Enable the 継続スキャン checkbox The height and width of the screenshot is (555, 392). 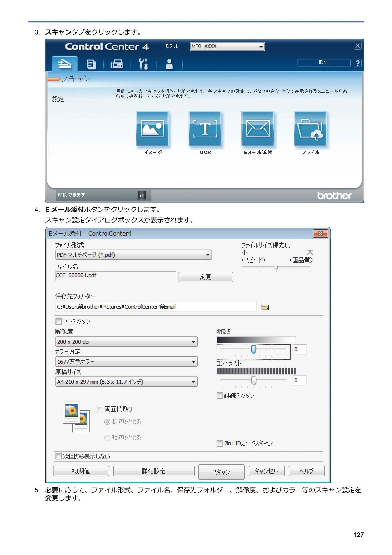pos(220,396)
